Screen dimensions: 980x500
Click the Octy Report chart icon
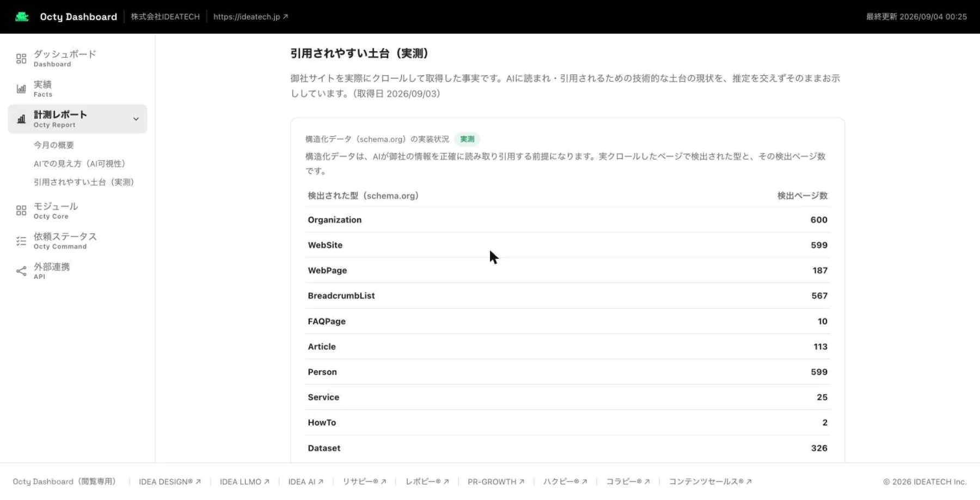(x=21, y=119)
